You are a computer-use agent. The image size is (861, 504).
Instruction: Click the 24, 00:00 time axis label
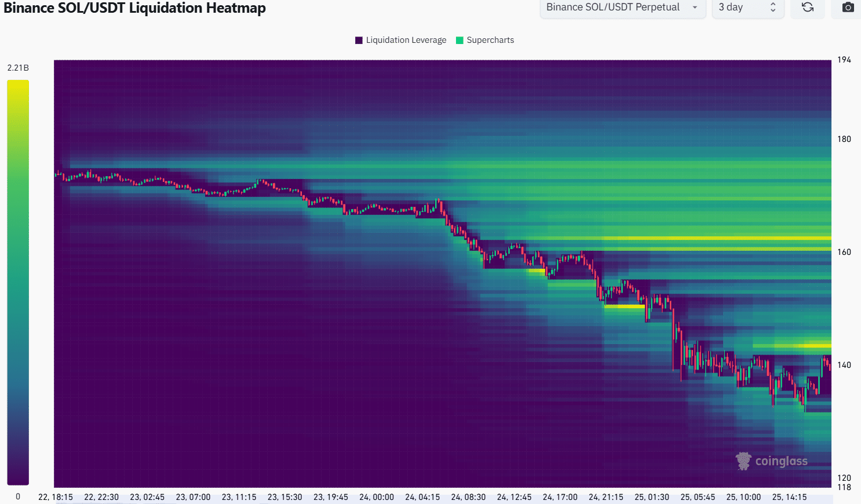pyautogui.click(x=377, y=497)
